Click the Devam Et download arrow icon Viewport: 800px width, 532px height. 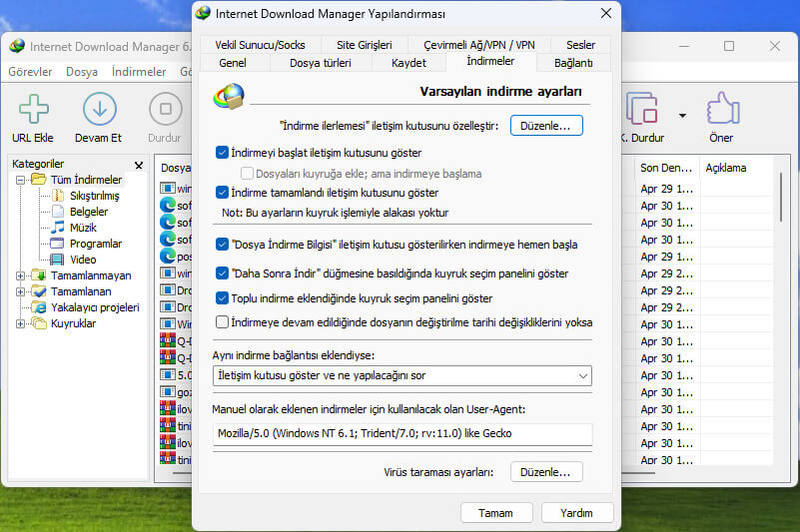point(100,109)
